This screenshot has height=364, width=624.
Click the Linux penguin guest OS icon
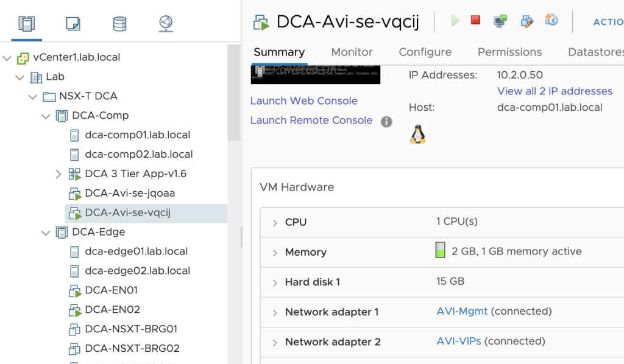click(x=417, y=135)
